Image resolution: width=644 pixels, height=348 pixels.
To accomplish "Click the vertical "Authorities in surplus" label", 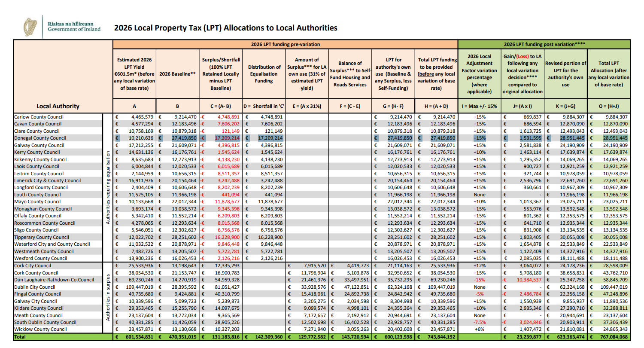I will 108,297.
